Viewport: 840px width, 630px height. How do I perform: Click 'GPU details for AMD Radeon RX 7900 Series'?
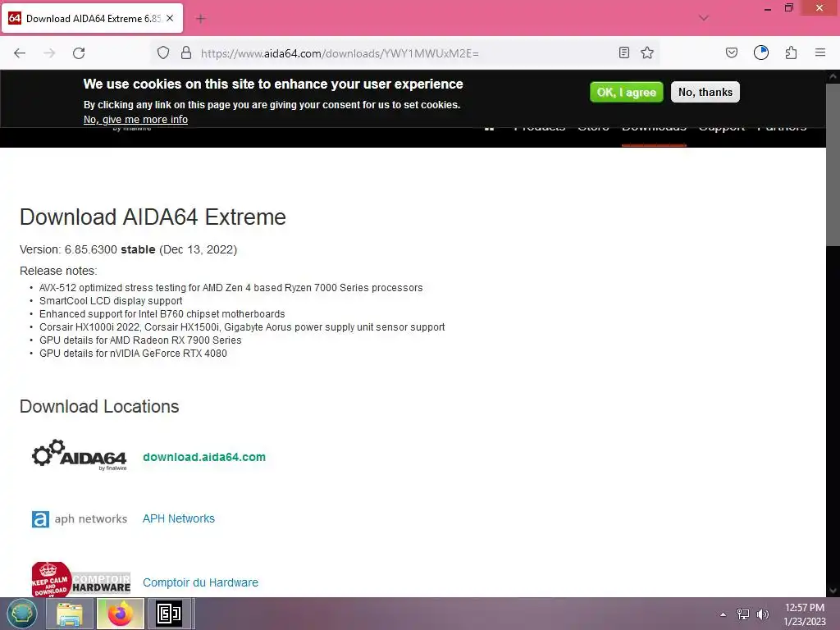[x=140, y=340]
